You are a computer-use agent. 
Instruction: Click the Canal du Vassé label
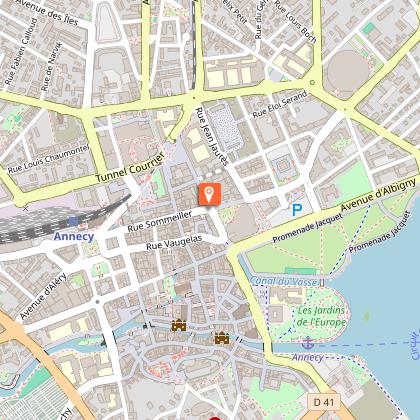pos(284,281)
